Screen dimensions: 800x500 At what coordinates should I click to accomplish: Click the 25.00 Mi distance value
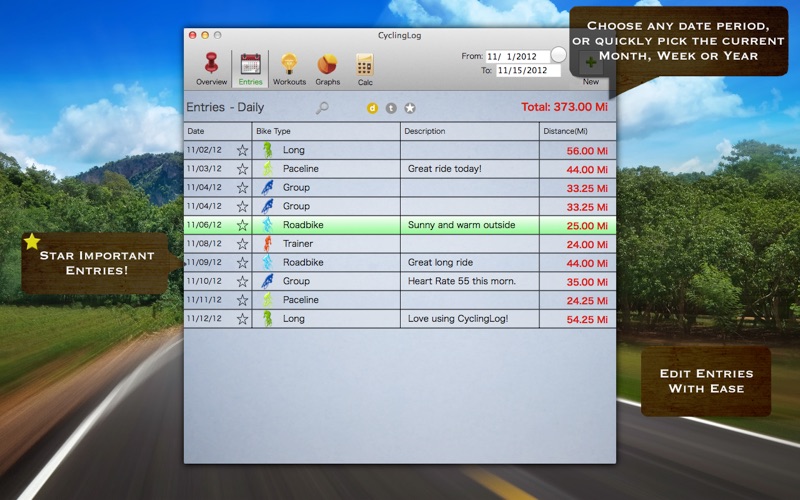(x=587, y=226)
